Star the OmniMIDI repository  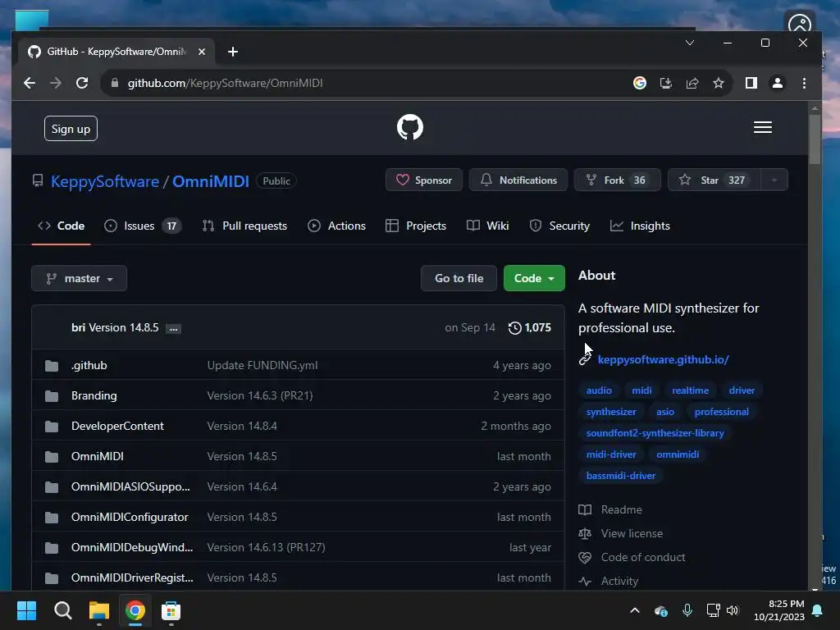click(714, 180)
